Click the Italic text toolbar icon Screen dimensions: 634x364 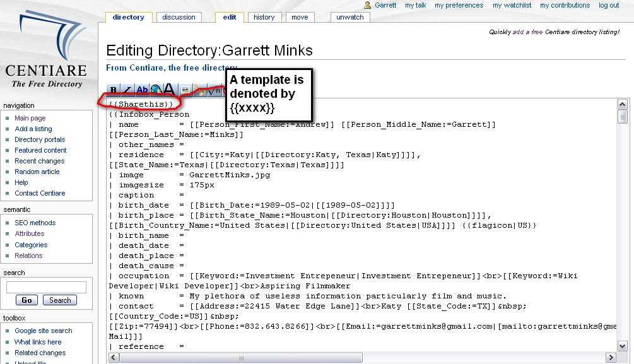pos(127,90)
